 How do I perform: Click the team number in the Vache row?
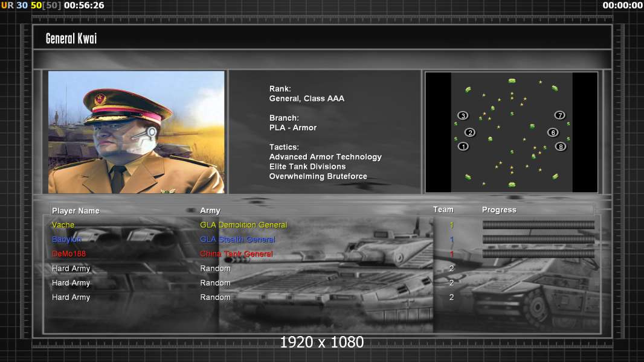click(451, 224)
